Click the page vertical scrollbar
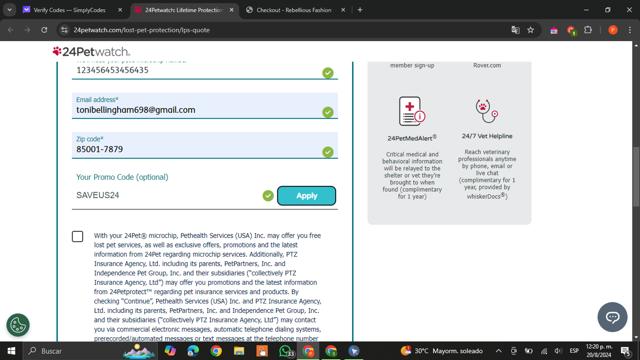Screen dimensions: 640x360 636,177
